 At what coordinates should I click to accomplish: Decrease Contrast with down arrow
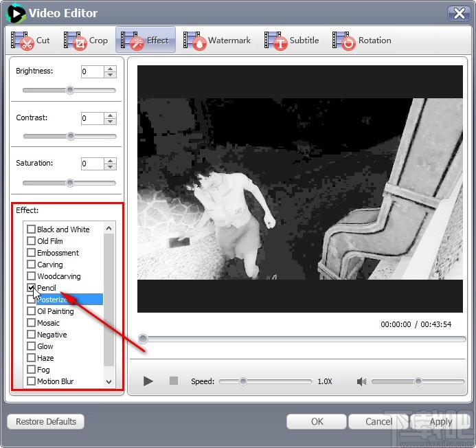(x=110, y=122)
